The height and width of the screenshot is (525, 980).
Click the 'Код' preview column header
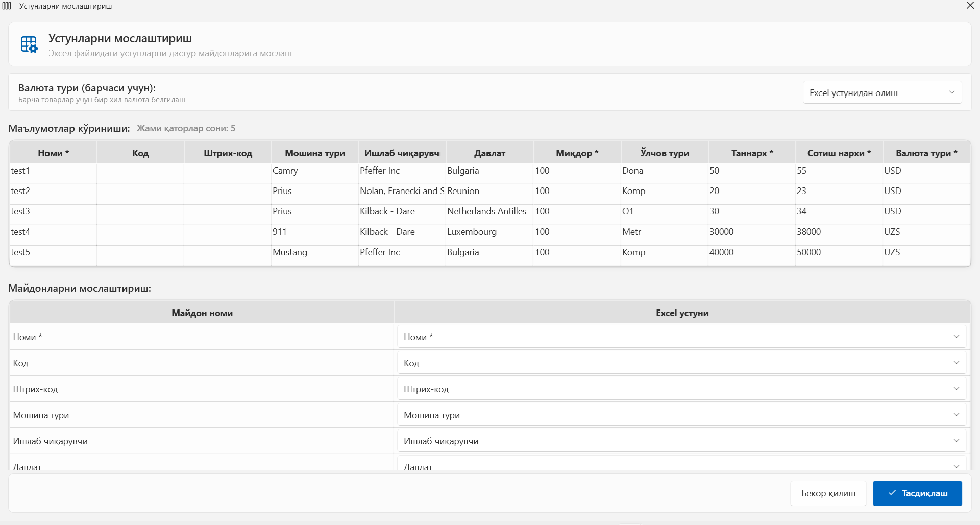tap(140, 153)
